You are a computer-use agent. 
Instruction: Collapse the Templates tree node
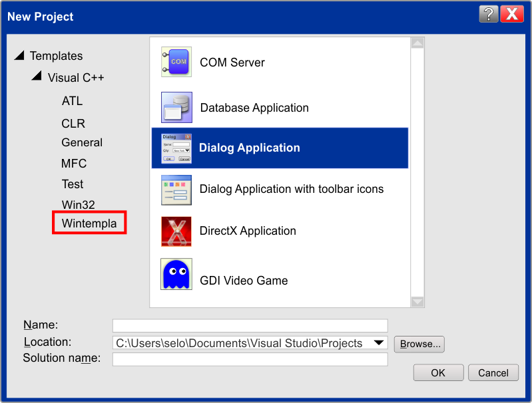pos(19,55)
